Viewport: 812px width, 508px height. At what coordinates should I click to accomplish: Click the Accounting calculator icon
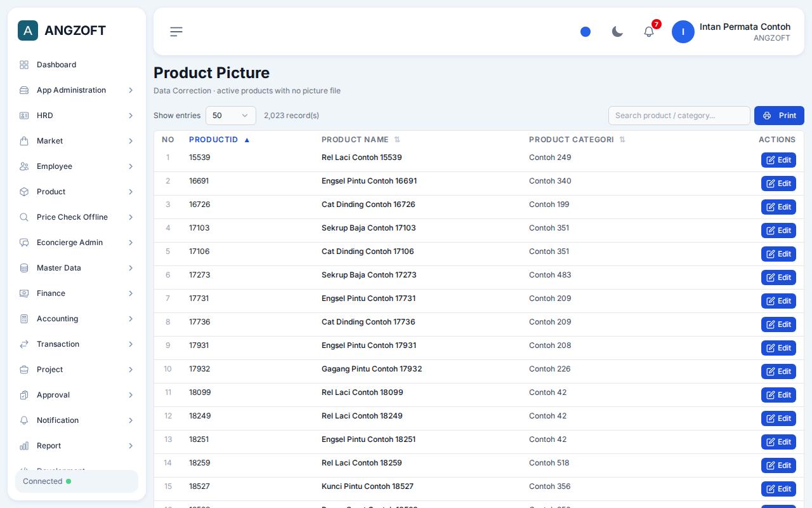[24, 319]
